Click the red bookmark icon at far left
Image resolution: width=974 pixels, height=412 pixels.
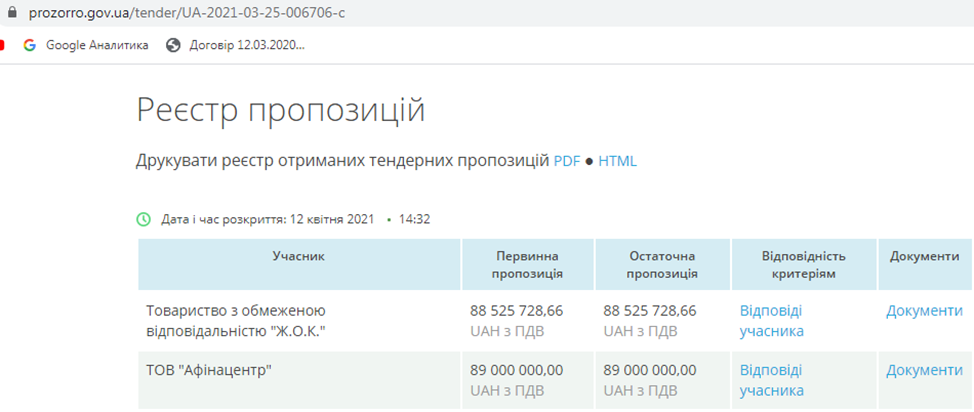coord(3,45)
